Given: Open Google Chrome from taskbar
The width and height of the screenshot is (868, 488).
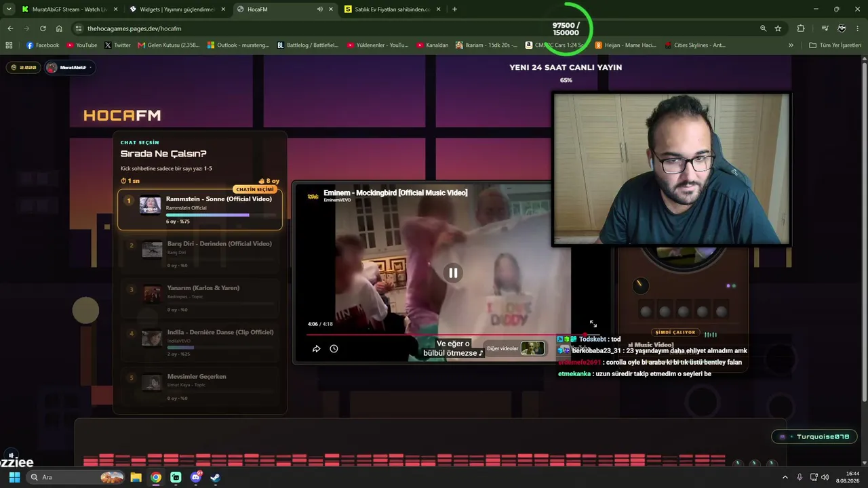Looking at the screenshot, I should 156,477.
